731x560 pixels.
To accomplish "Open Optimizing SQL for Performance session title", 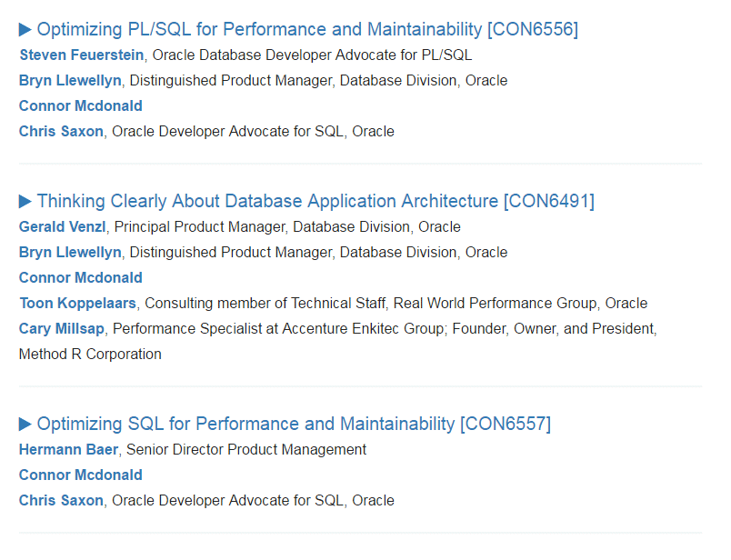I will click(245, 425).
